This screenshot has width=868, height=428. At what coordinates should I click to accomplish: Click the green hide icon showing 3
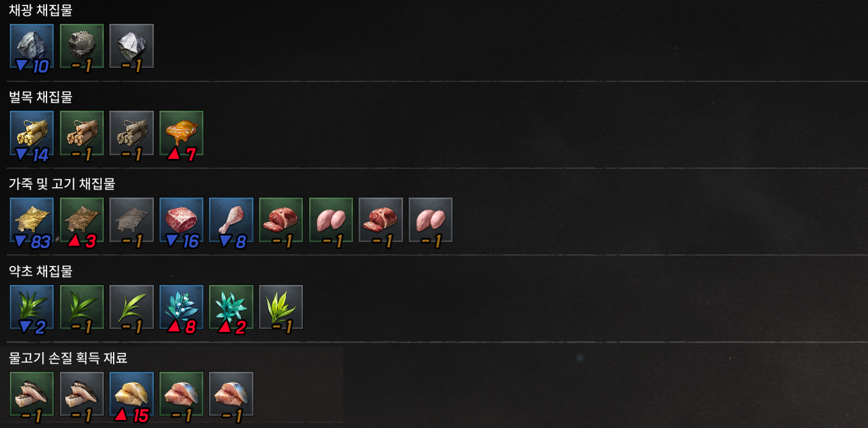click(82, 220)
